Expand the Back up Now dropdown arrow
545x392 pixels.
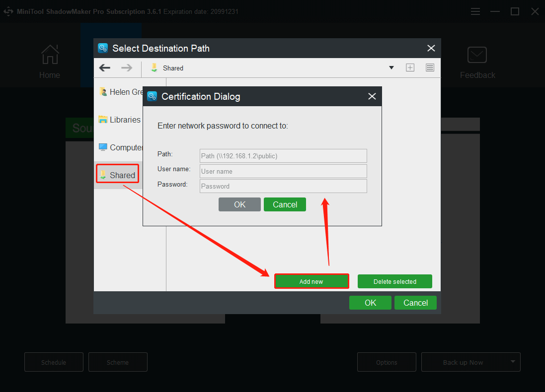pyautogui.click(x=513, y=362)
